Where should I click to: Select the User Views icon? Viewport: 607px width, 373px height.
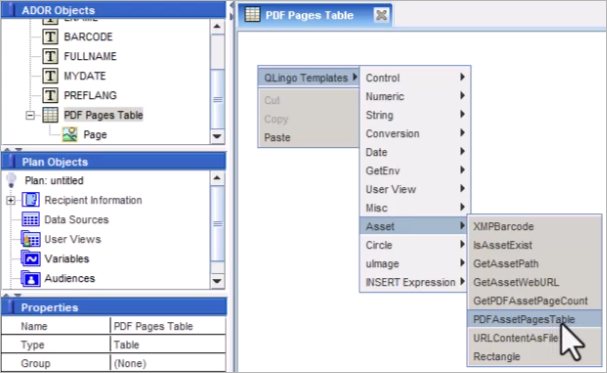[30, 239]
